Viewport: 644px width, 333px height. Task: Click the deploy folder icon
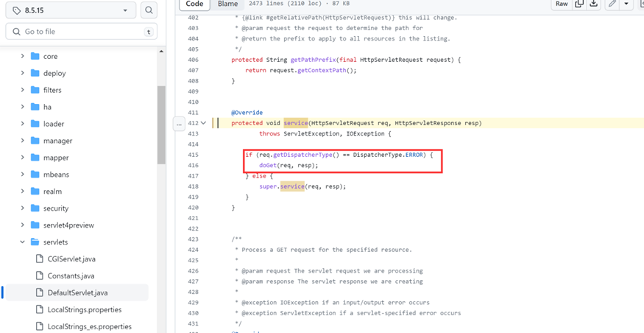35,73
